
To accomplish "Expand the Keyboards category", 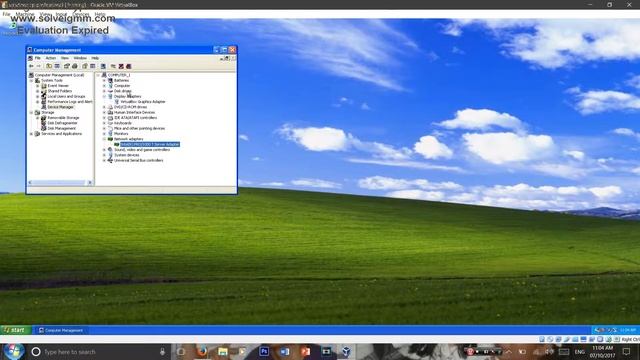I will tap(104, 123).
